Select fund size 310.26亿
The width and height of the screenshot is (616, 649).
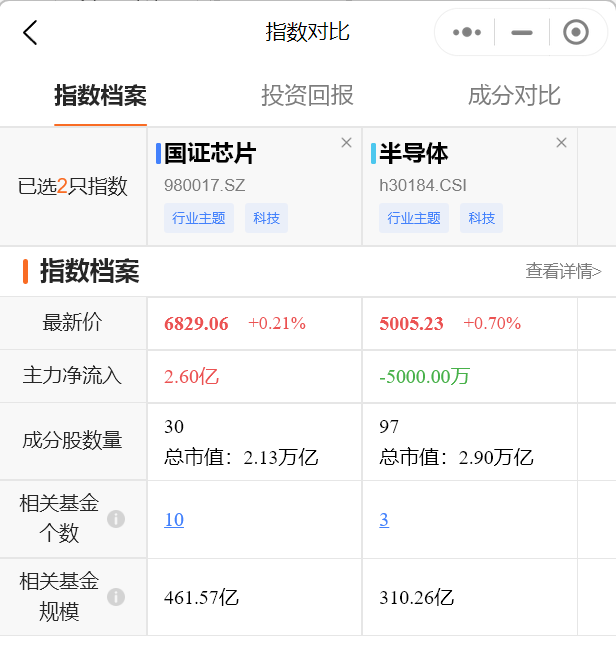(416, 598)
